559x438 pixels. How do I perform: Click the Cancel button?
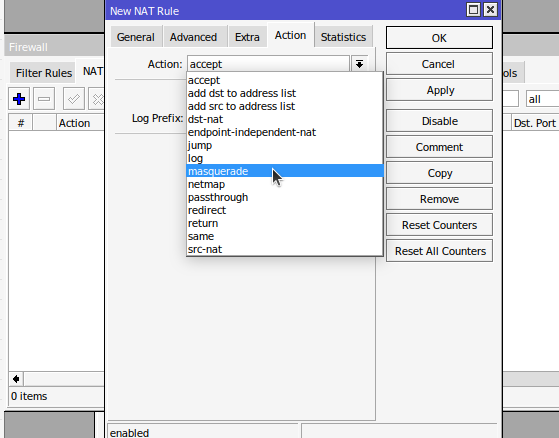[439, 64]
